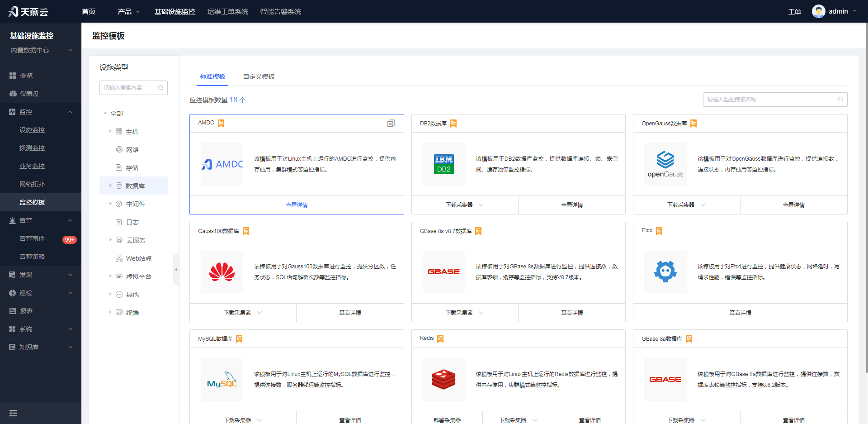
Task: Click the copy icon on AMDC card
Action: [x=391, y=123]
